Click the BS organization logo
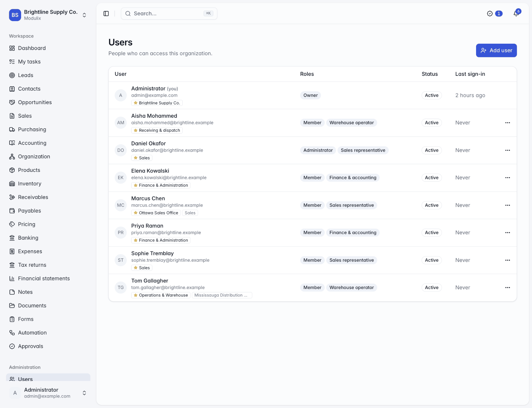The image size is (532, 408). point(15,15)
